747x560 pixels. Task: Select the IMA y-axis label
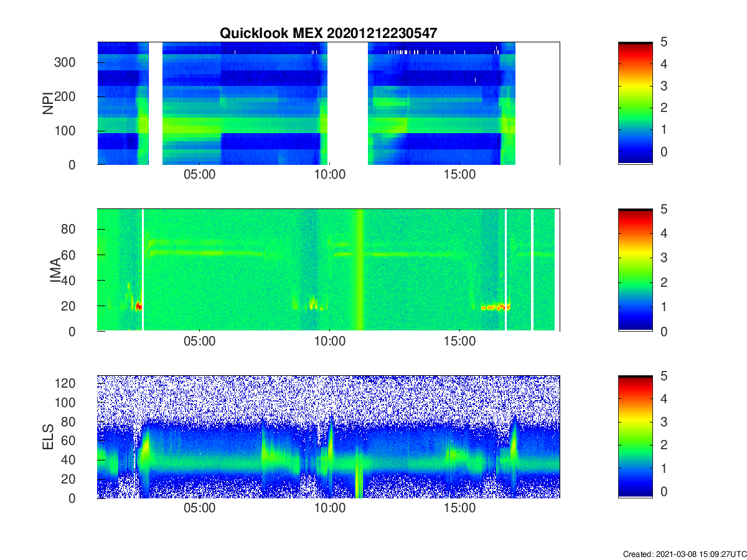tap(57, 270)
